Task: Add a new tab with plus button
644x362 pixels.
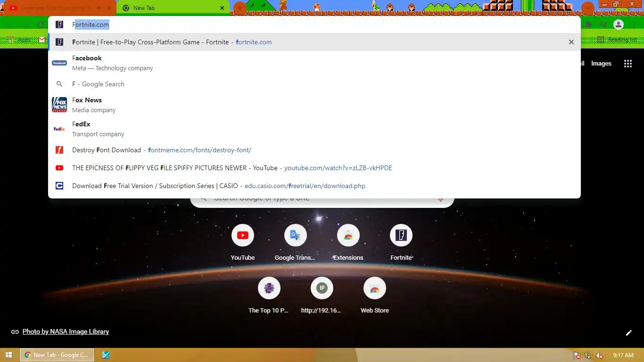Action: click(239, 8)
